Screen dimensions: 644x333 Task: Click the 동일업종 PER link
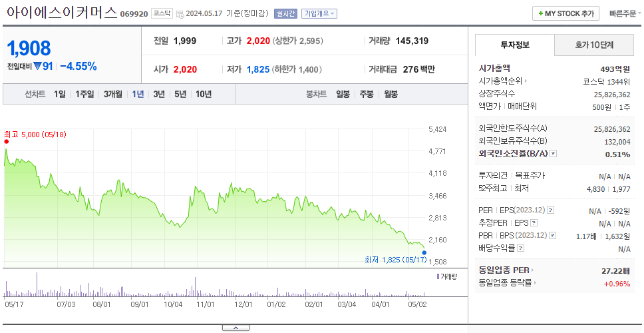pos(504,270)
